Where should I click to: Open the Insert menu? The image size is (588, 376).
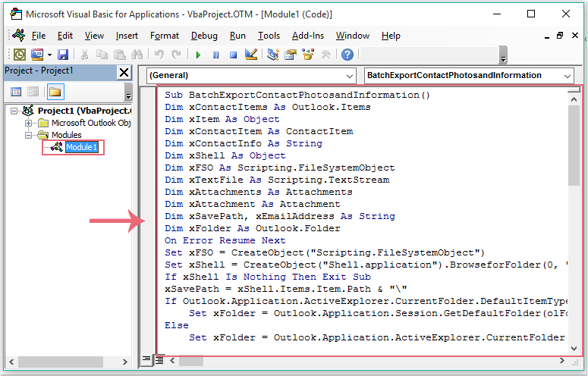coord(127,36)
